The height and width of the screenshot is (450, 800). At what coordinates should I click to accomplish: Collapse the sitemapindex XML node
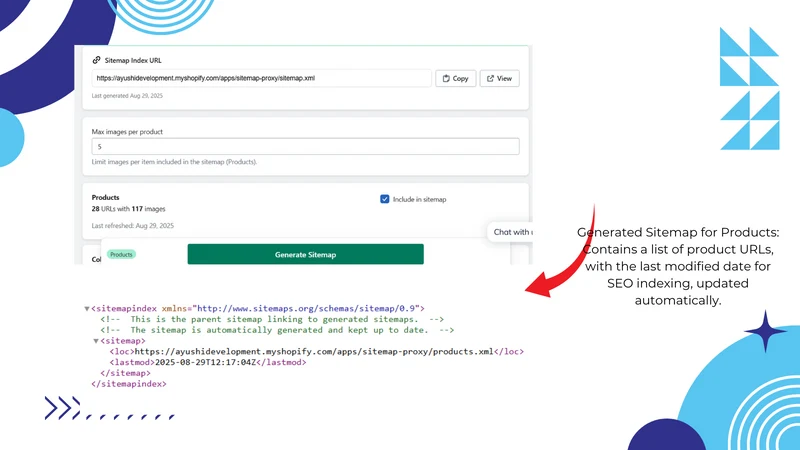(x=87, y=308)
